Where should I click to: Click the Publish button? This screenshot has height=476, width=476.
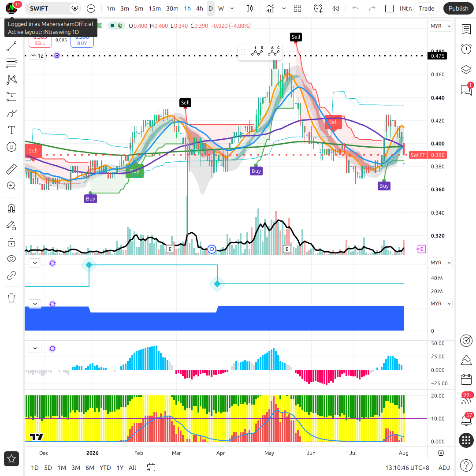click(458, 8)
